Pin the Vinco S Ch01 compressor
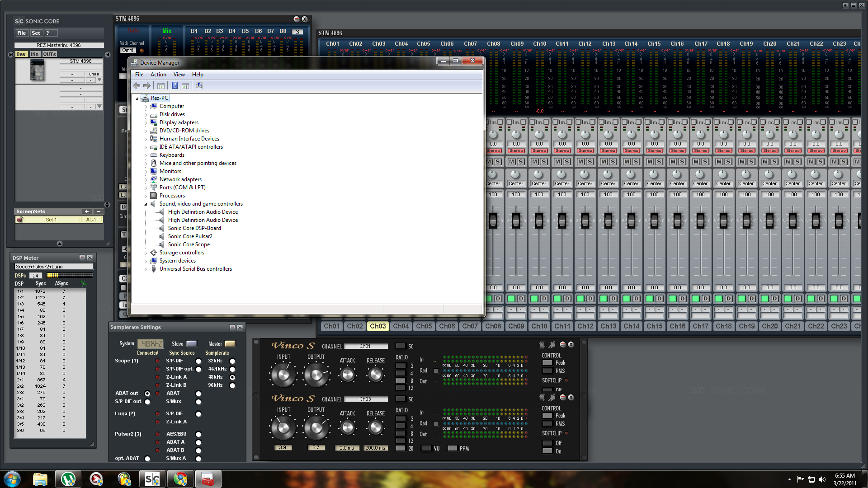868x488 pixels. (x=552, y=345)
